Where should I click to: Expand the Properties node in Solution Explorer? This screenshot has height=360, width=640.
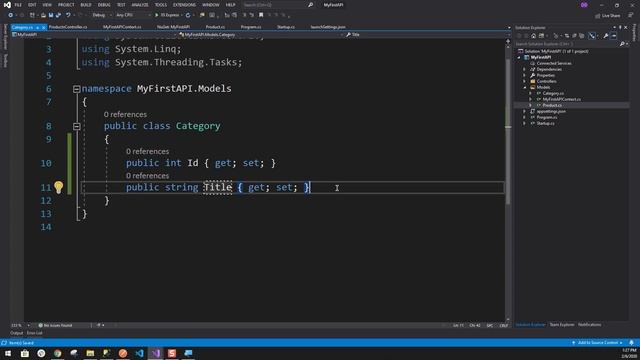coord(524,76)
